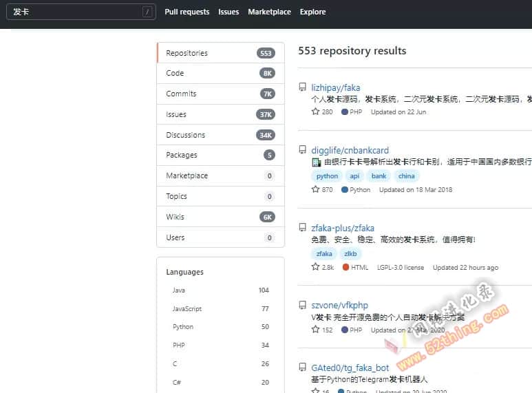Show Issues results in sidebar filter
Image resolution: width=532 pixels, height=393 pixels.
tap(220, 114)
